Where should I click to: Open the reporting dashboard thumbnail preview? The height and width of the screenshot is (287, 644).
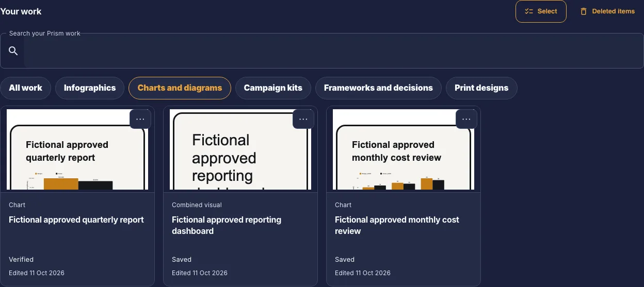coord(240,149)
